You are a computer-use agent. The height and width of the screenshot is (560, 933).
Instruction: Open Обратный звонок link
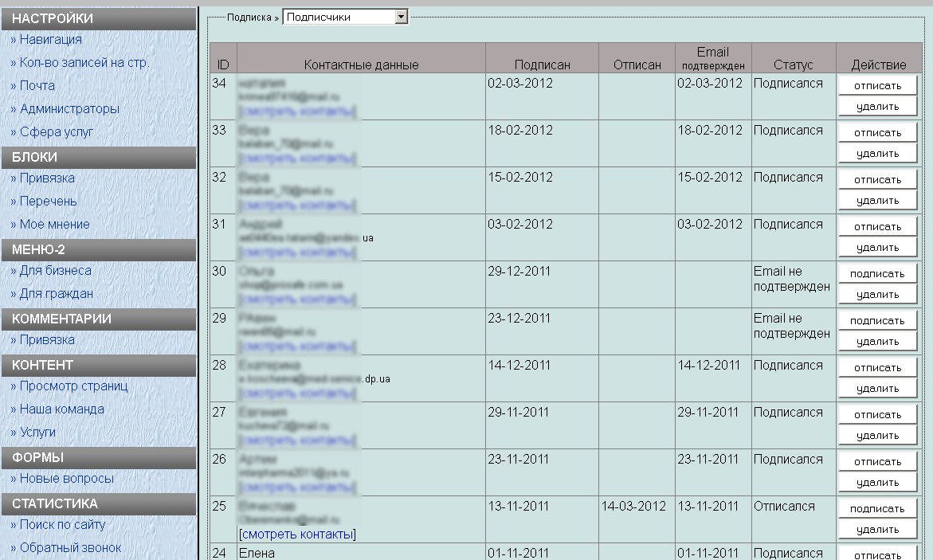(70, 547)
